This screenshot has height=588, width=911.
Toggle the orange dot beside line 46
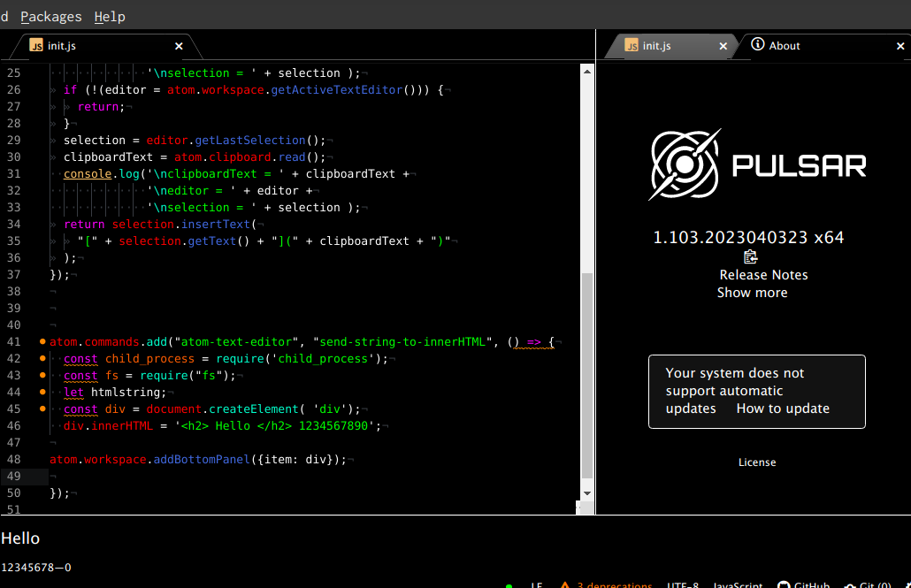coord(42,425)
